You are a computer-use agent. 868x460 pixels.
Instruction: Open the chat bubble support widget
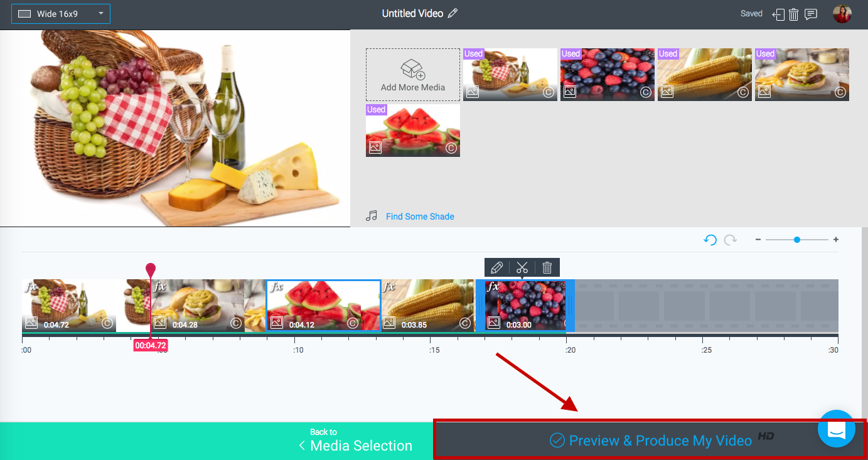coord(837,429)
